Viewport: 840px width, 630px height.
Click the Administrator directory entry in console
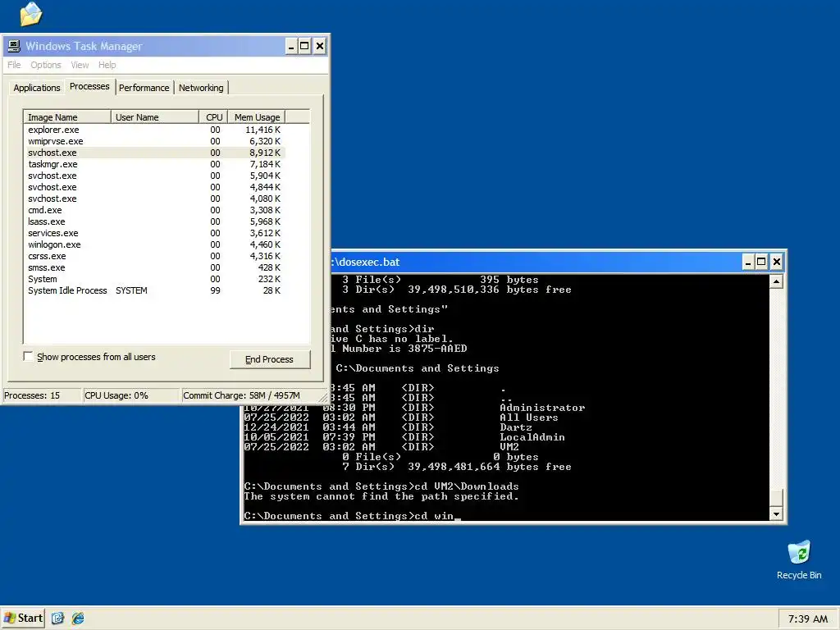pos(542,408)
